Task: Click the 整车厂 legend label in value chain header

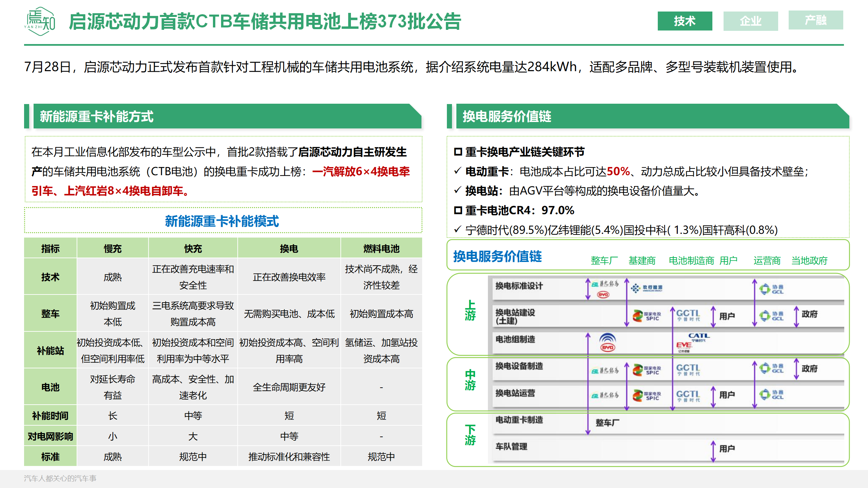Action: click(x=604, y=260)
